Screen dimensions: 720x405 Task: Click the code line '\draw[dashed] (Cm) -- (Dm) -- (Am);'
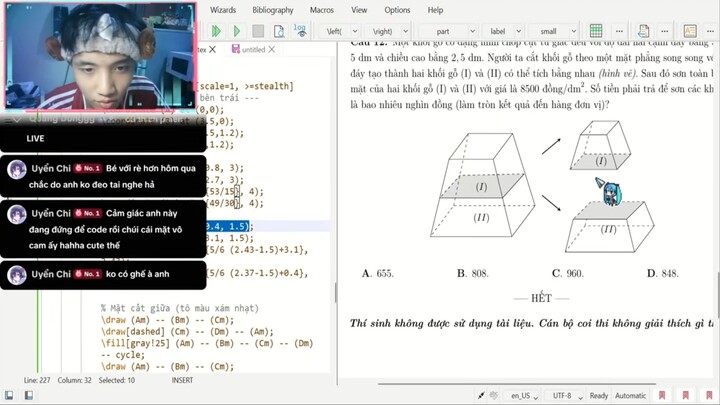[x=187, y=332]
